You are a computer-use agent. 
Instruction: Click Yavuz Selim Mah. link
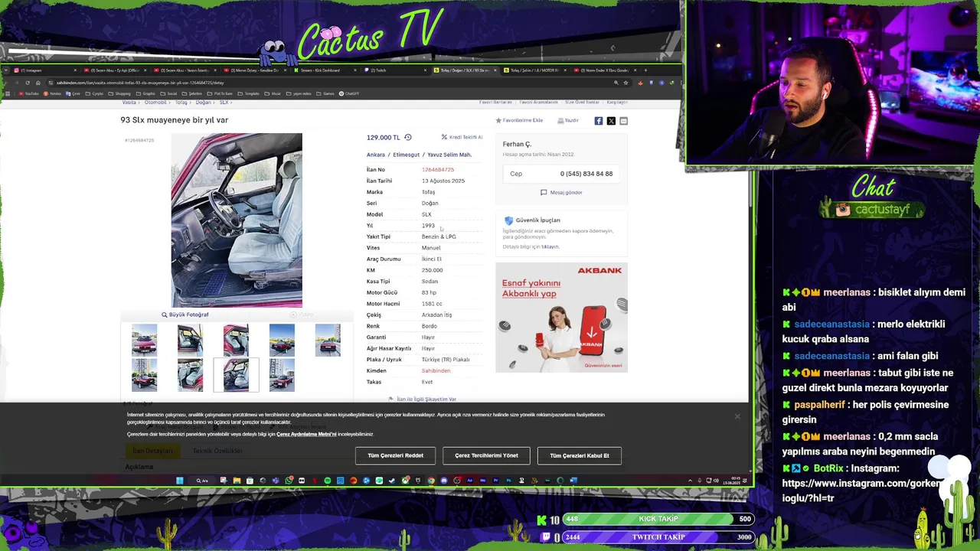(449, 155)
